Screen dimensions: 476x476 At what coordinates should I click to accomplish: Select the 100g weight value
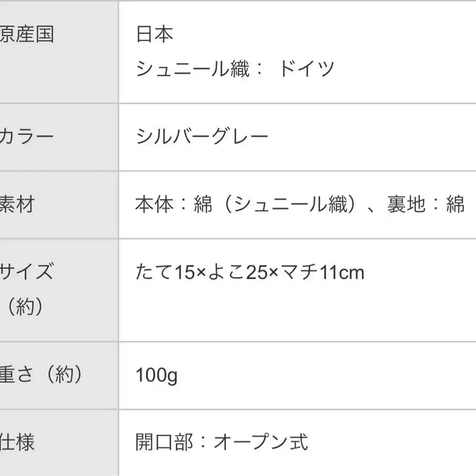pos(157,376)
